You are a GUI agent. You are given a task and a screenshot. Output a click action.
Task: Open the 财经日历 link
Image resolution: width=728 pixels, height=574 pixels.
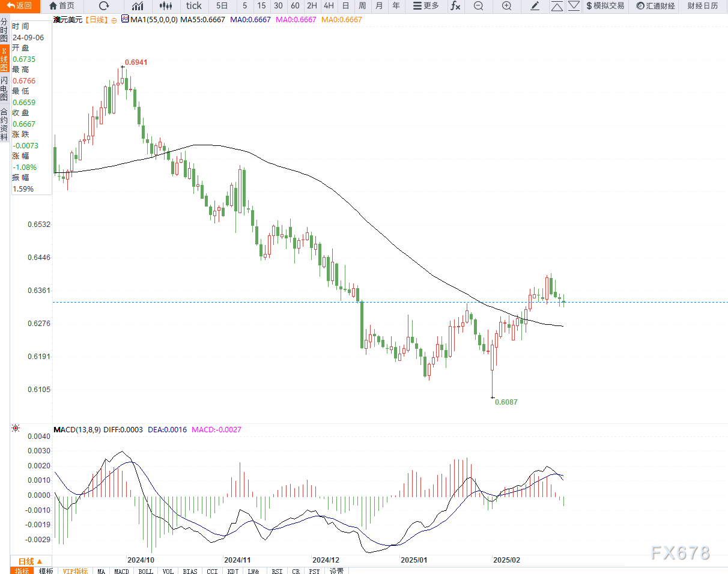703,6
